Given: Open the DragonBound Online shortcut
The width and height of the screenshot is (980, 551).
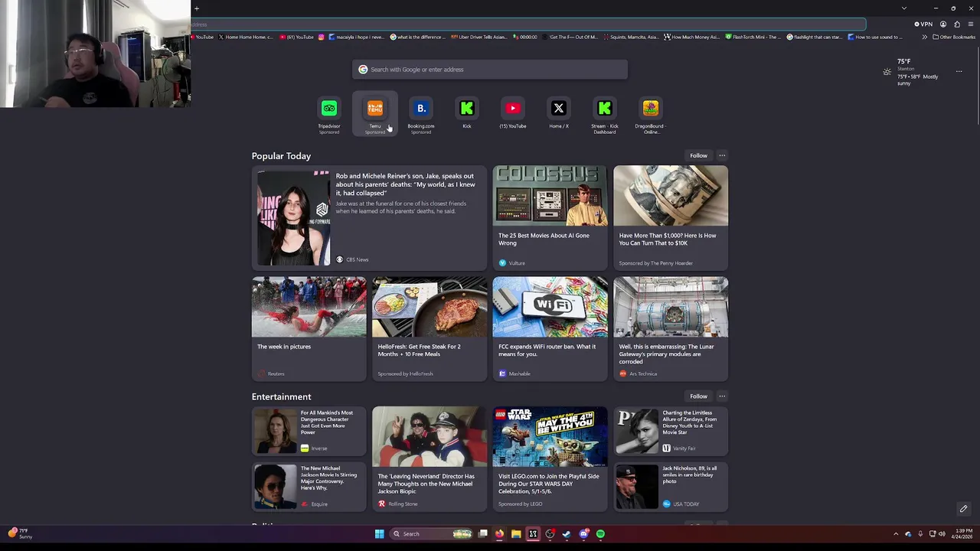Looking at the screenshot, I should 651,114.
